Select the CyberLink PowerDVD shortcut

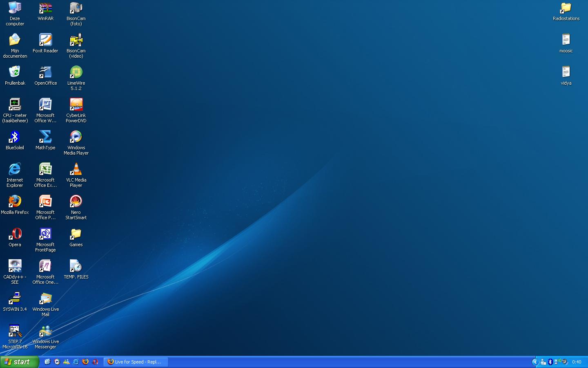click(76, 110)
